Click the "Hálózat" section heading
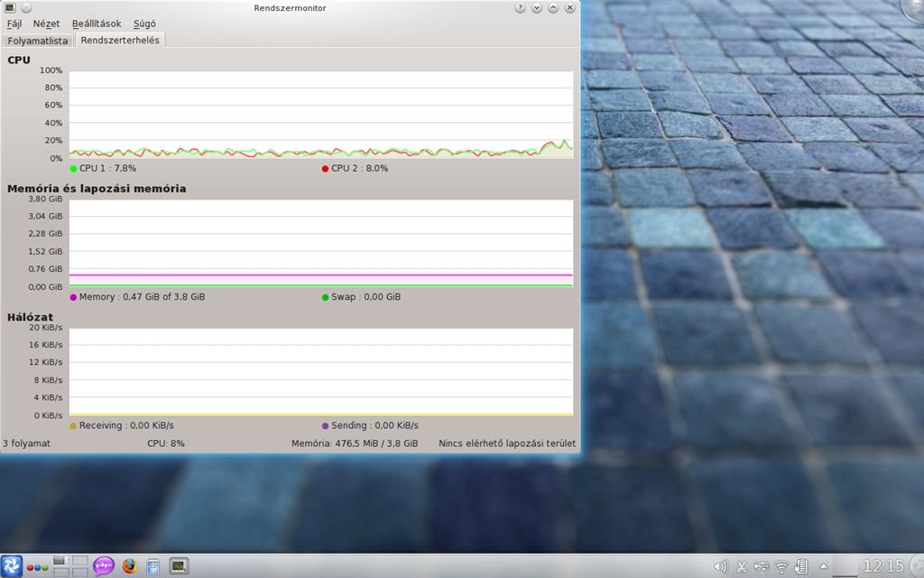Image resolution: width=924 pixels, height=578 pixels. (x=30, y=317)
